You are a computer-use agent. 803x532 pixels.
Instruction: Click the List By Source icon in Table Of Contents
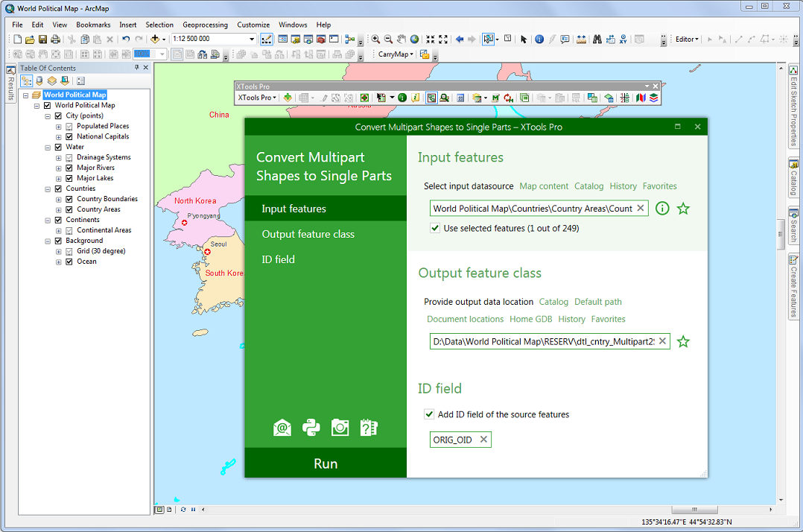point(39,81)
